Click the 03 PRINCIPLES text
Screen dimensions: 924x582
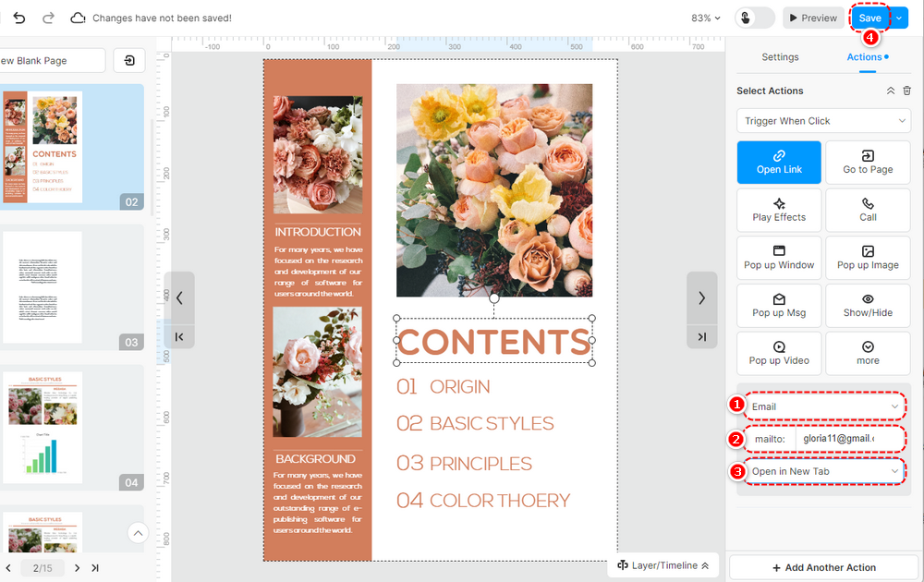click(465, 463)
